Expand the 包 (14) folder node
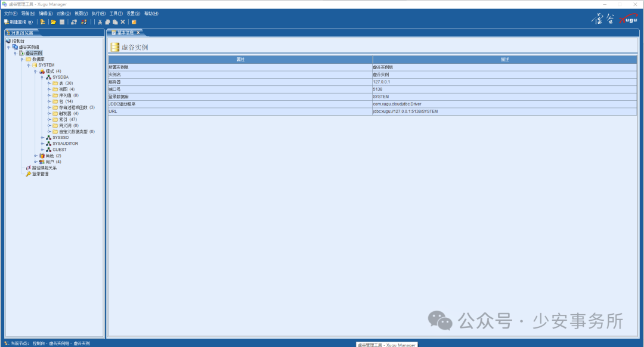Viewport: 644px width, 347px height. pyautogui.click(x=49, y=101)
